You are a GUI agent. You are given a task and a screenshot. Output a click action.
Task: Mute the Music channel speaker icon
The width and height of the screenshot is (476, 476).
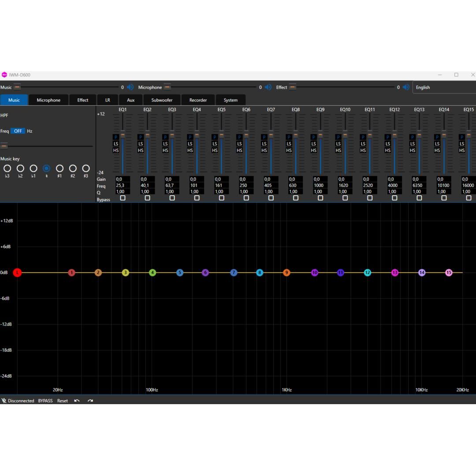click(130, 87)
